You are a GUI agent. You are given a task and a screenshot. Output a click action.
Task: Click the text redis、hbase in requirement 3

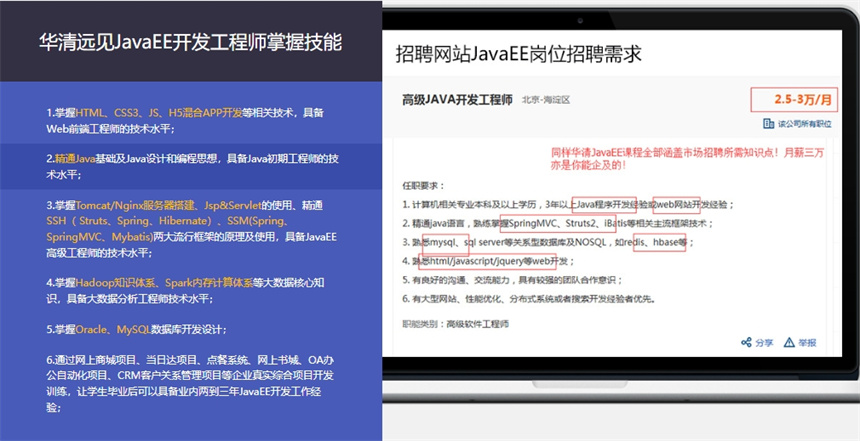[655, 242]
